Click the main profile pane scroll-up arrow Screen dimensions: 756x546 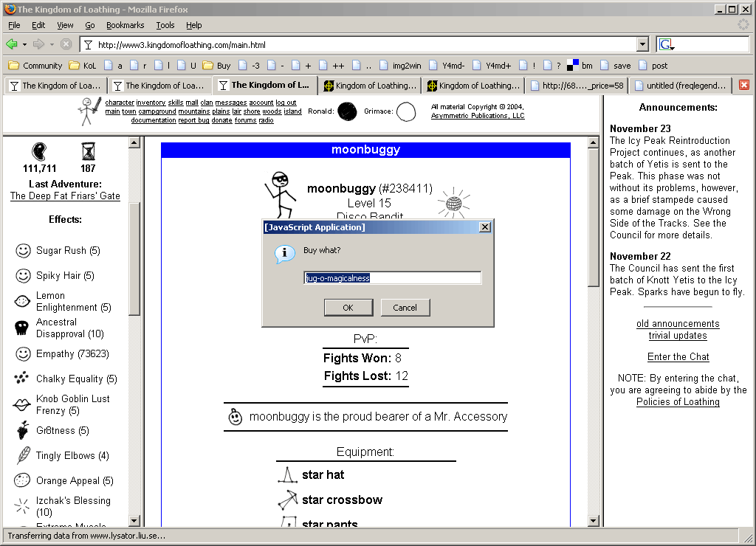(x=594, y=142)
